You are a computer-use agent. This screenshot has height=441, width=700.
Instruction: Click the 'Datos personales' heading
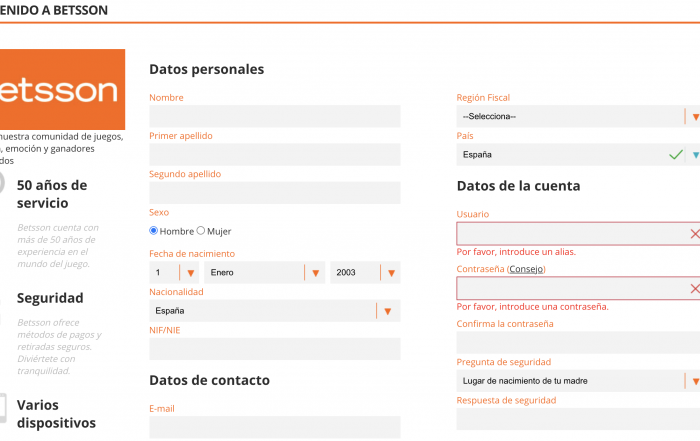click(x=207, y=69)
